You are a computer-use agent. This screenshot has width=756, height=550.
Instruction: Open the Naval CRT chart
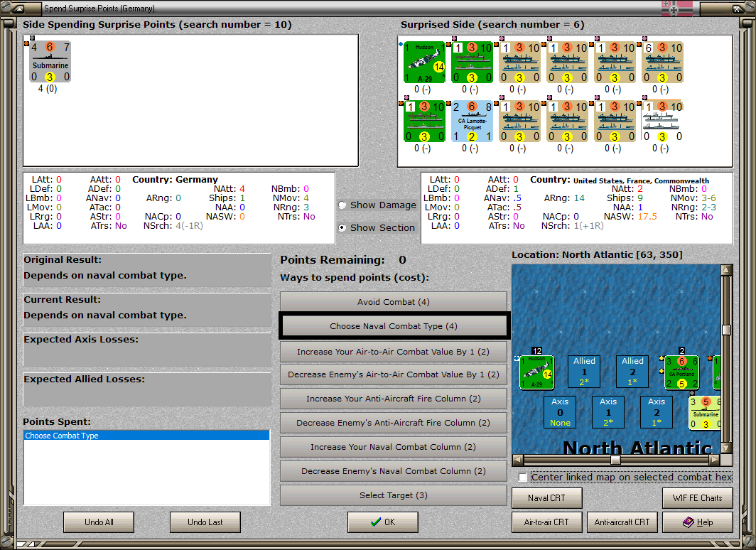click(547, 498)
